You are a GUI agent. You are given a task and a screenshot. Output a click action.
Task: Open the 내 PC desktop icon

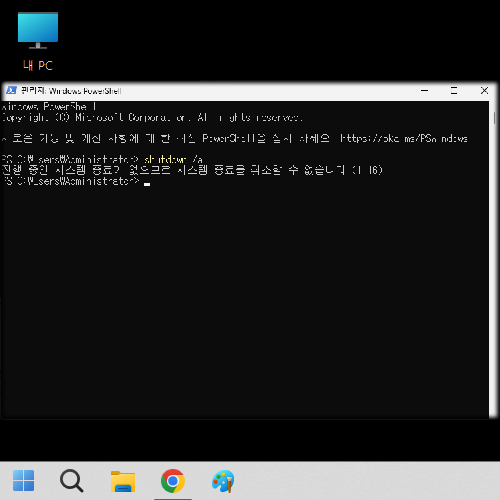pyautogui.click(x=38, y=41)
